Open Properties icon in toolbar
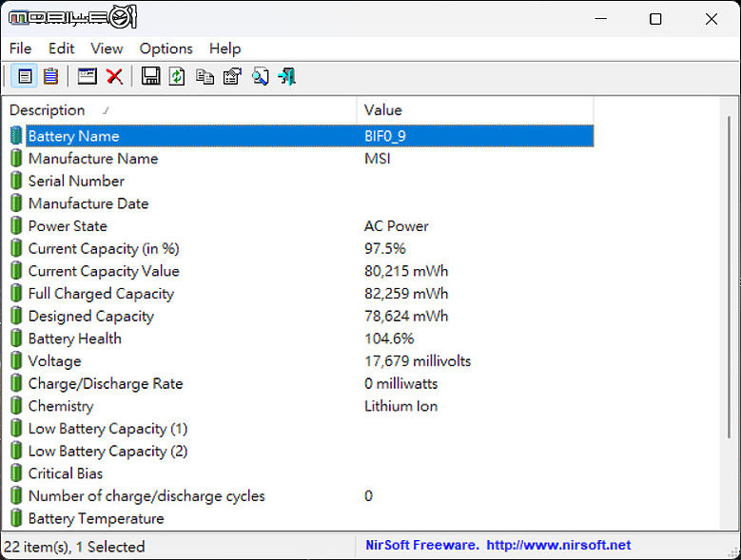 (232, 76)
